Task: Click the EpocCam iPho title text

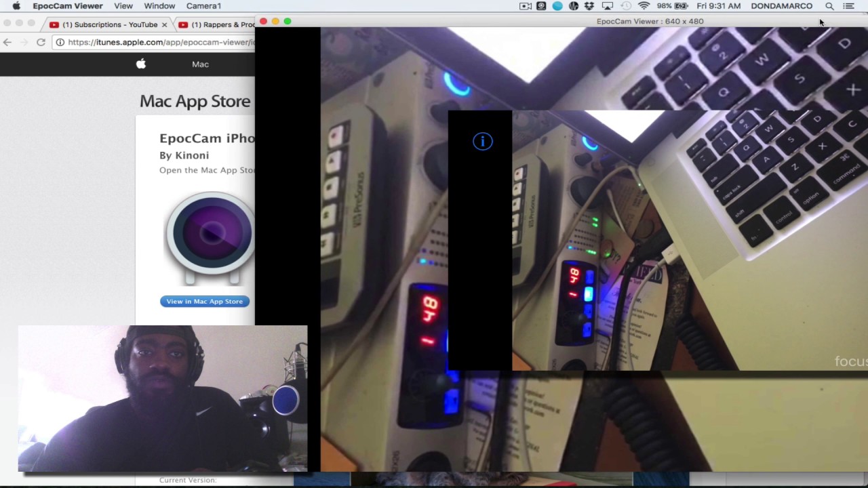Action: pyautogui.click(x=207, y=138)
